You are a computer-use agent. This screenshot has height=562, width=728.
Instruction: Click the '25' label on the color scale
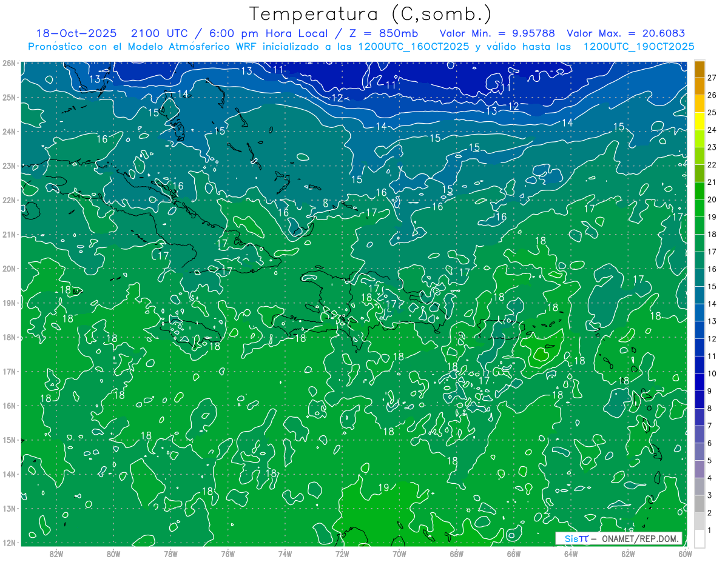point(712,112)
